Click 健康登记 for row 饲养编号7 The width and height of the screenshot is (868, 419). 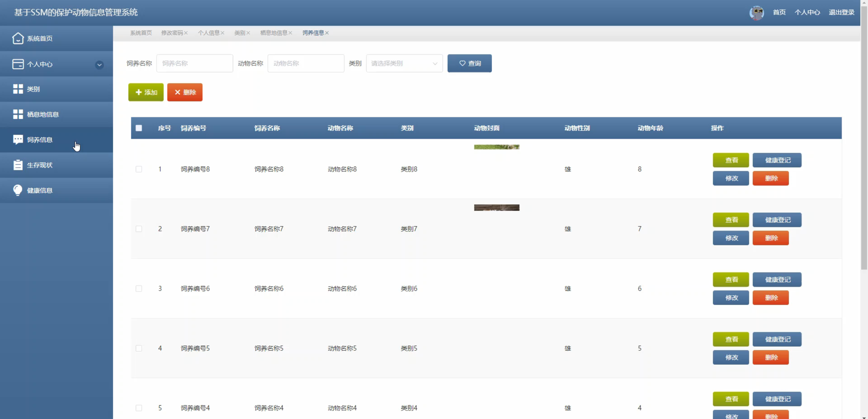(x=777, y=220)
